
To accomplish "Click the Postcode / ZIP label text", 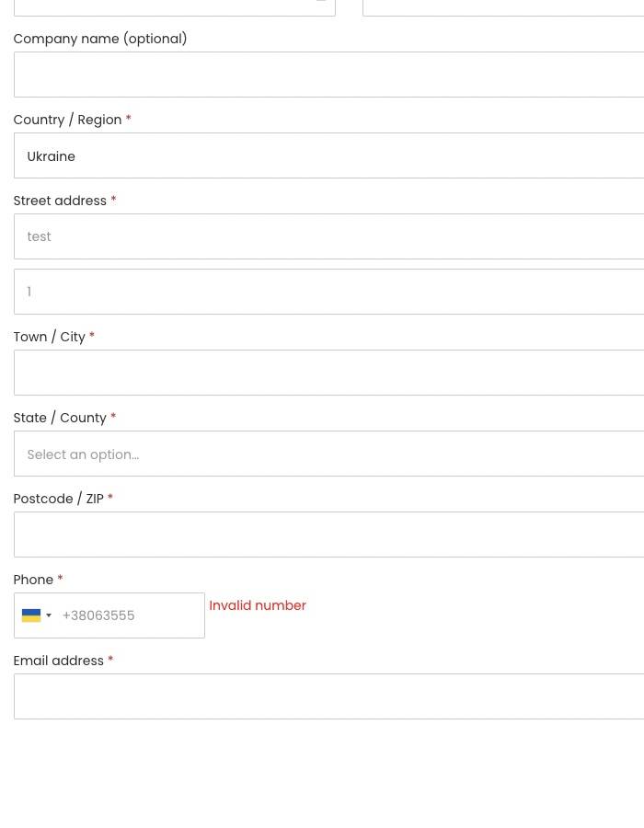I will point(58,499).
